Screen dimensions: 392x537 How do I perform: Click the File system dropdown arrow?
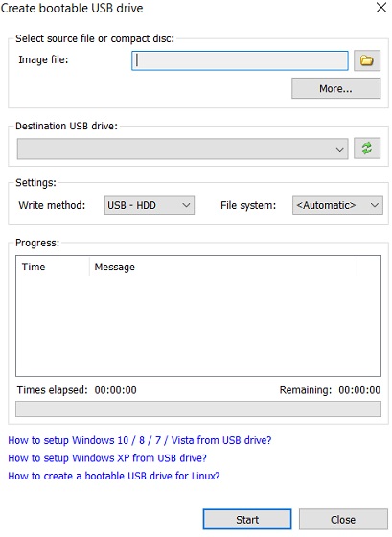375,205
